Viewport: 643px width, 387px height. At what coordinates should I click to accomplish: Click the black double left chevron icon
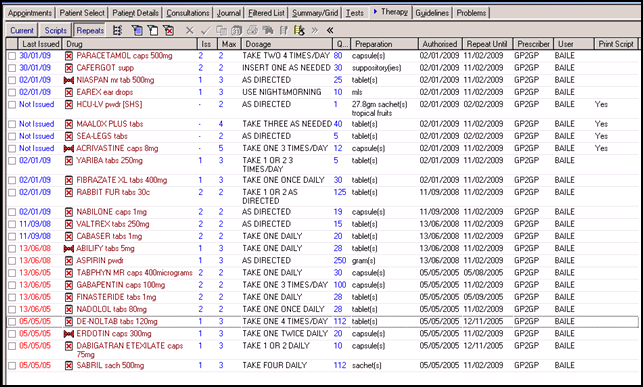tap(330, 30)
